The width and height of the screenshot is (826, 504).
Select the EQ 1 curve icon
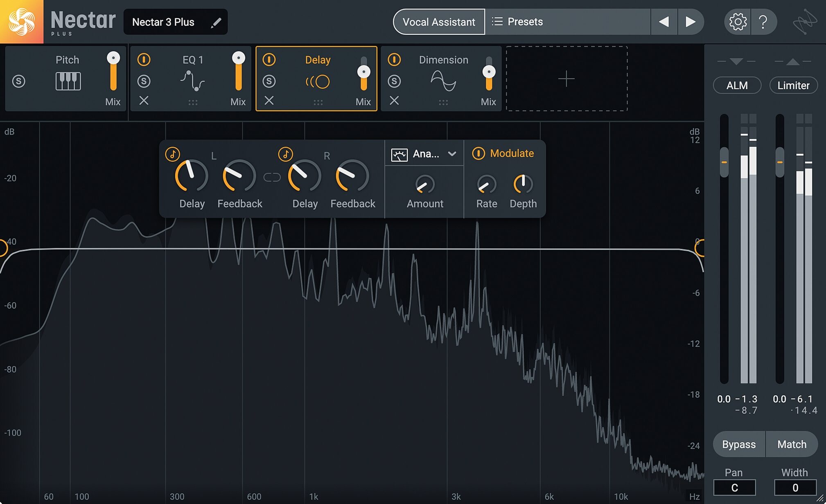coord(192,81)
